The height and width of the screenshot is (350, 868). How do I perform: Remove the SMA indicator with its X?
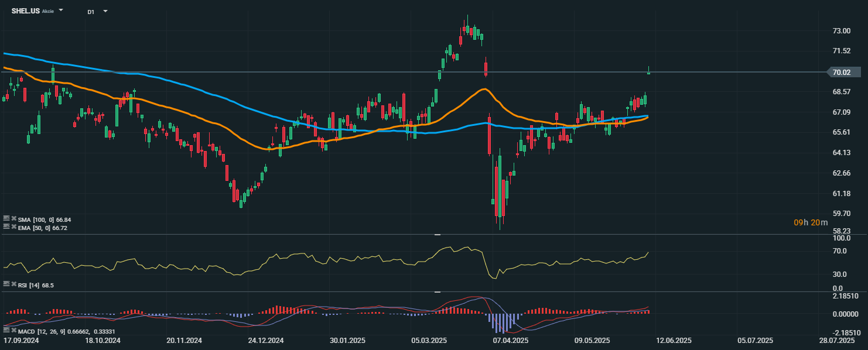[x=13, y=219]
